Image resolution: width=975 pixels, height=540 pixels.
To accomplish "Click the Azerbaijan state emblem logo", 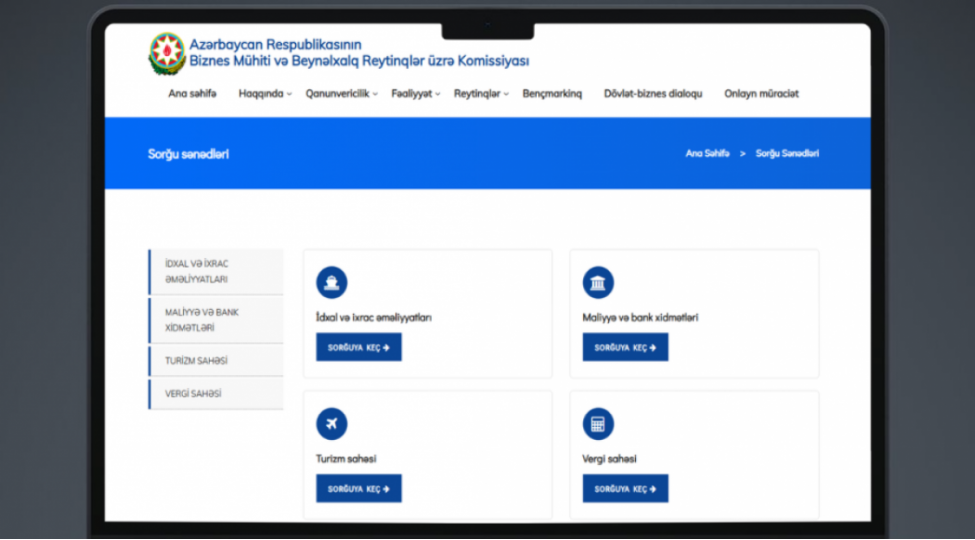I will 166,54.
